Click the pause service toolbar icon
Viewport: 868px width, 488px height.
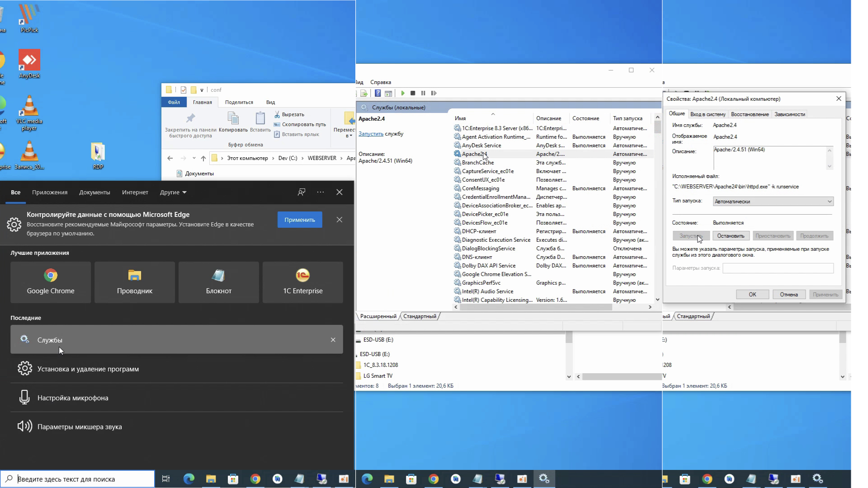click(423, 93)
